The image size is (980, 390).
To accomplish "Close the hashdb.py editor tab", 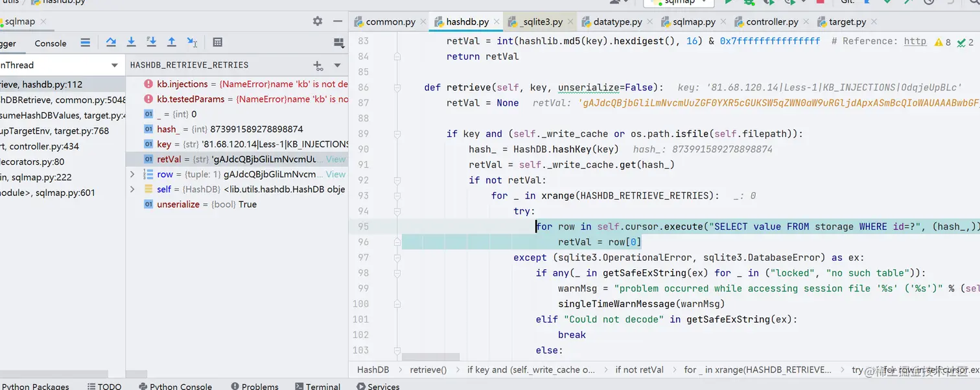I will [x=496, y=21].
